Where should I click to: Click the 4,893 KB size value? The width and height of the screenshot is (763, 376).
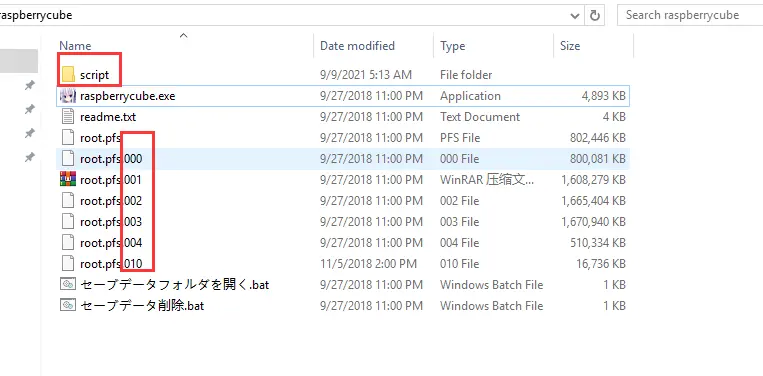(603, 96)
